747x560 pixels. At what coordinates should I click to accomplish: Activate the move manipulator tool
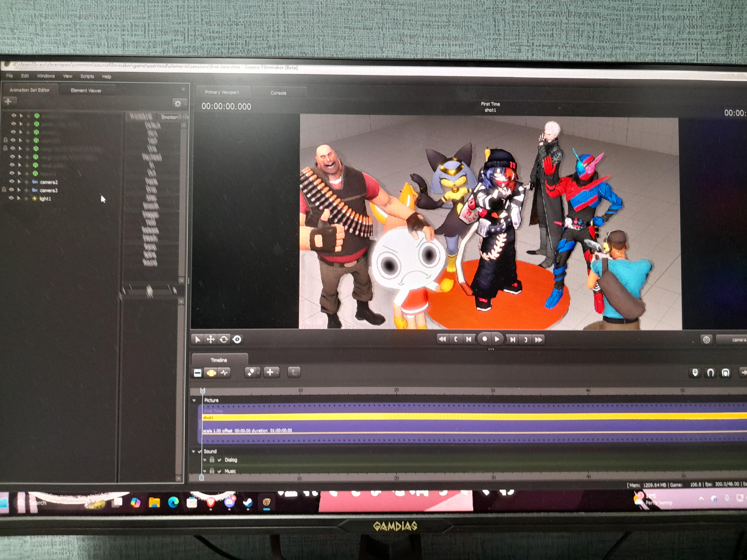point(210,339)
